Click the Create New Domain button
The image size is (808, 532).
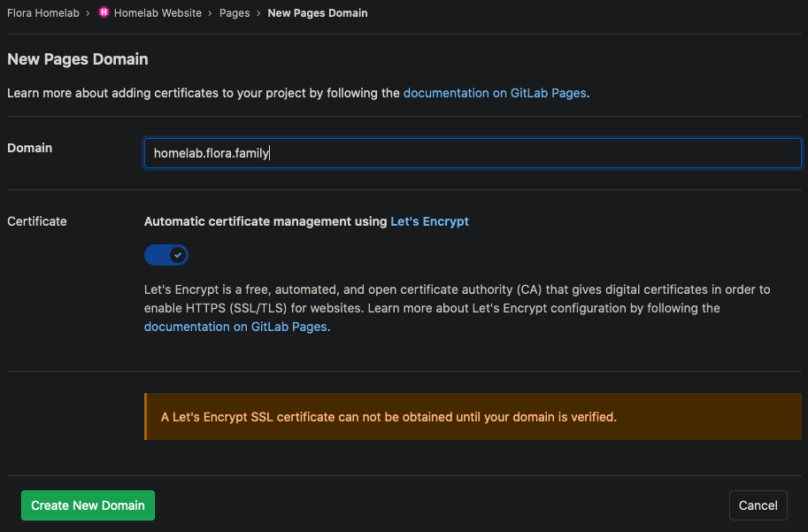(88, 505)
